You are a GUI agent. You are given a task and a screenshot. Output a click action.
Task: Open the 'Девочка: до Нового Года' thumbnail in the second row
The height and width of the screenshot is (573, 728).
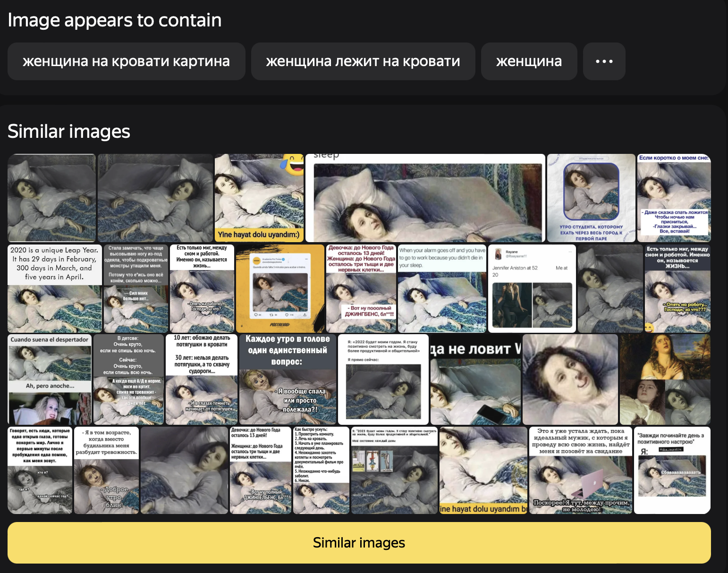click(x=361, y=288)
